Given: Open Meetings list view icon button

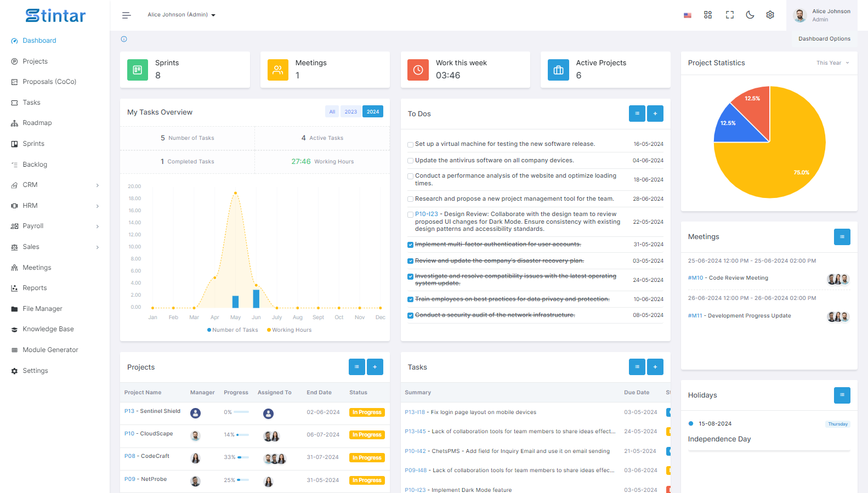Looking at the screenshot, I should [842, 237].
